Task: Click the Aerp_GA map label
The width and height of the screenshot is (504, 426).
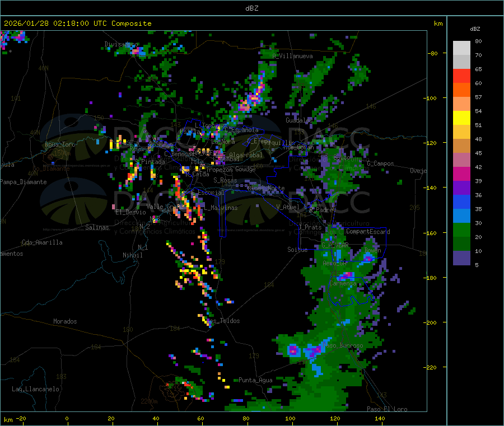Action: tap(335, 263)
